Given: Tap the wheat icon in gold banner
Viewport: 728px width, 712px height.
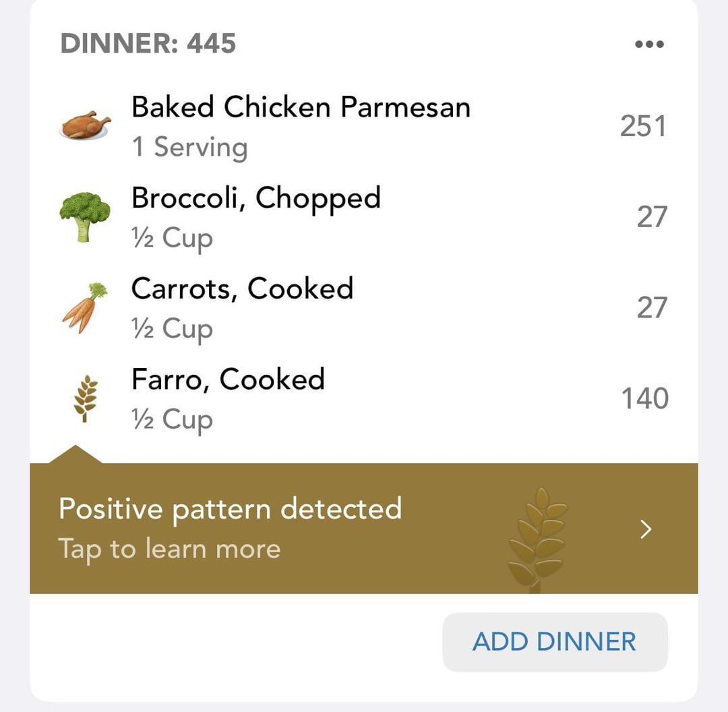Looking at the screenshot, I should 538,539.
